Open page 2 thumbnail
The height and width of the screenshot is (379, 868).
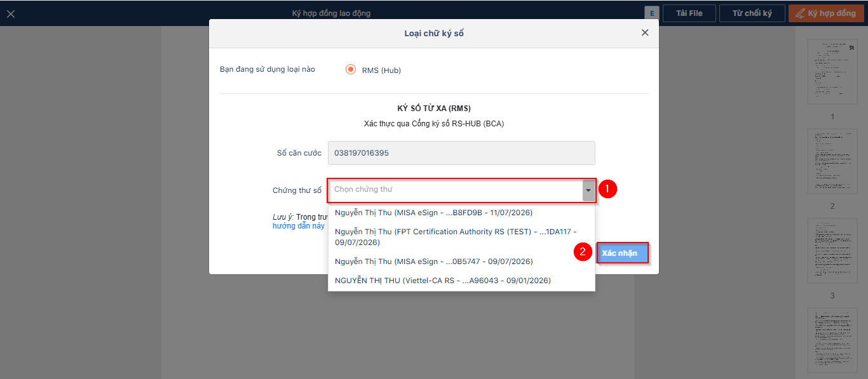pyautogui.click(x=832, y=161)
